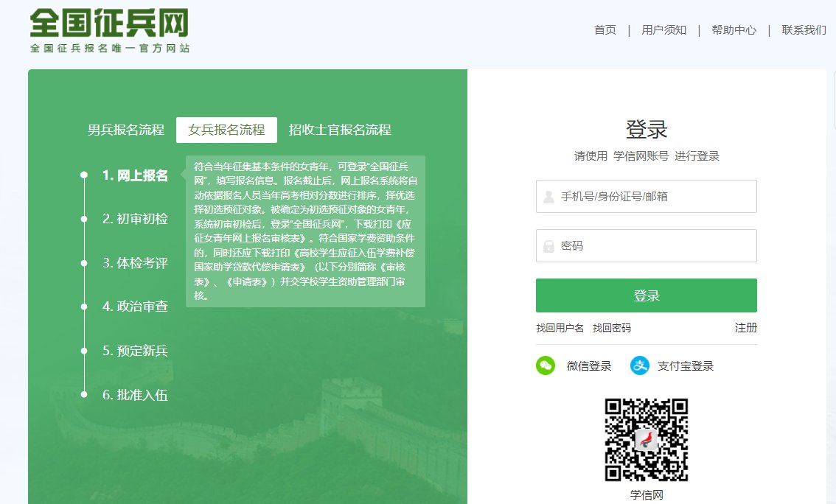Viewport: 836px width, 504px height.
Task: Click the 注册 link
Action: pos(746,328)
